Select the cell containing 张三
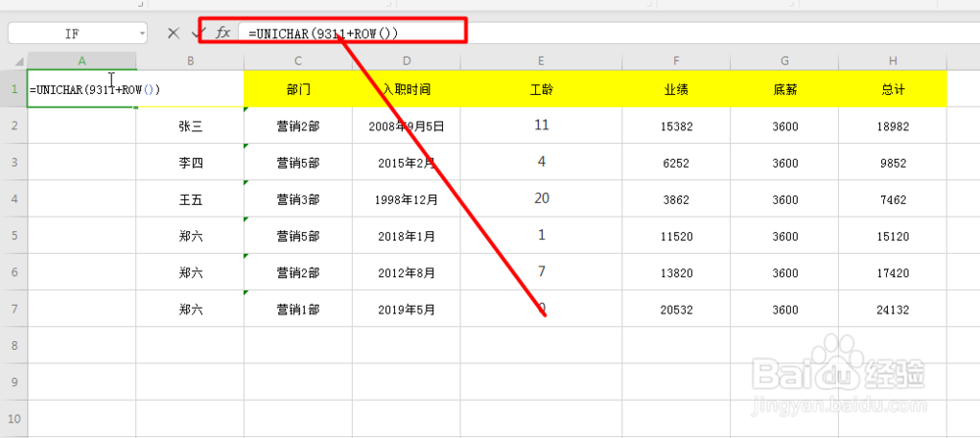Image resolution: width=980 pixels, height=438 pixels. [190, 125]
